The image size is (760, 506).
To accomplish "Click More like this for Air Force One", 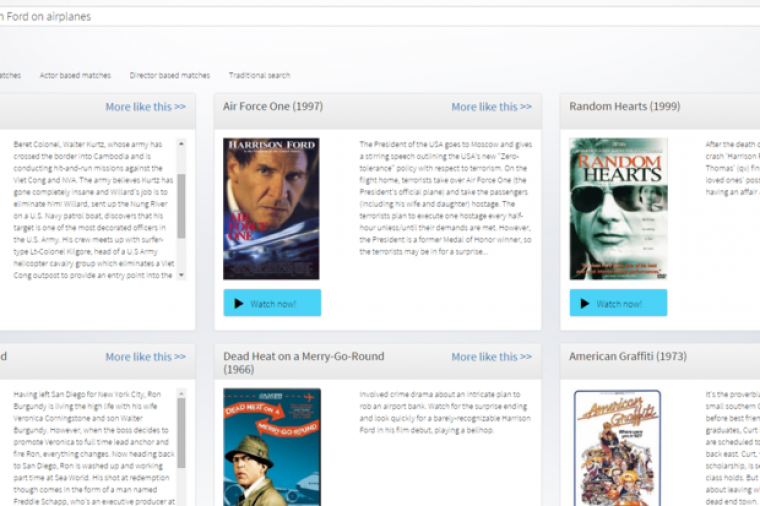I will (x=491, y=107).
